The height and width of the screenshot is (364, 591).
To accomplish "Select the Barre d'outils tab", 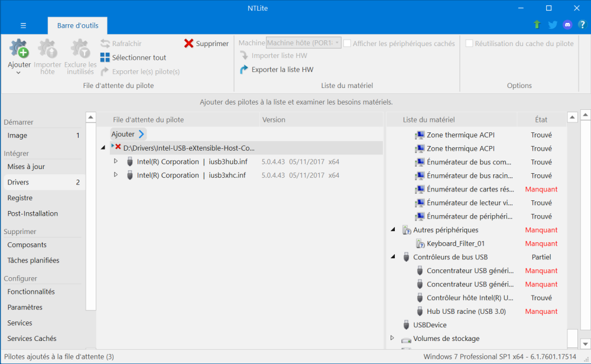I will click(x=77, y=26).
